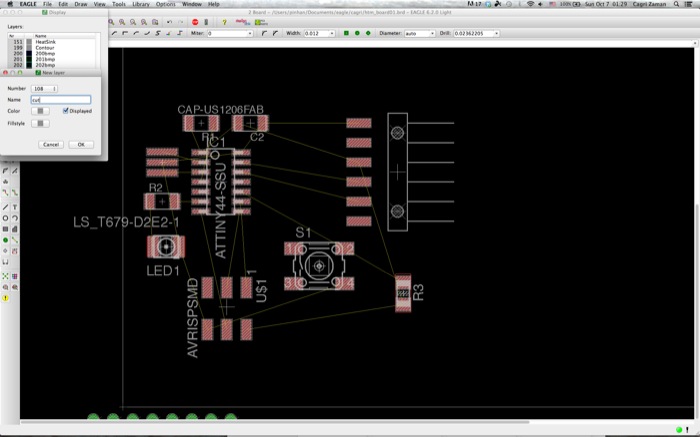The image size is (700, 437).
Task: Open the Library menu
Action: click(141, 4)
